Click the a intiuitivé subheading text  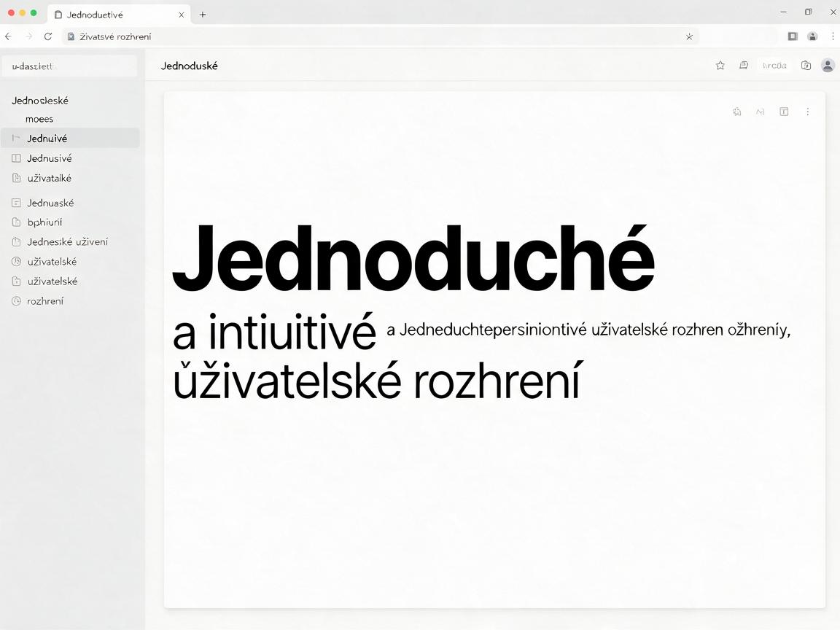274,332
